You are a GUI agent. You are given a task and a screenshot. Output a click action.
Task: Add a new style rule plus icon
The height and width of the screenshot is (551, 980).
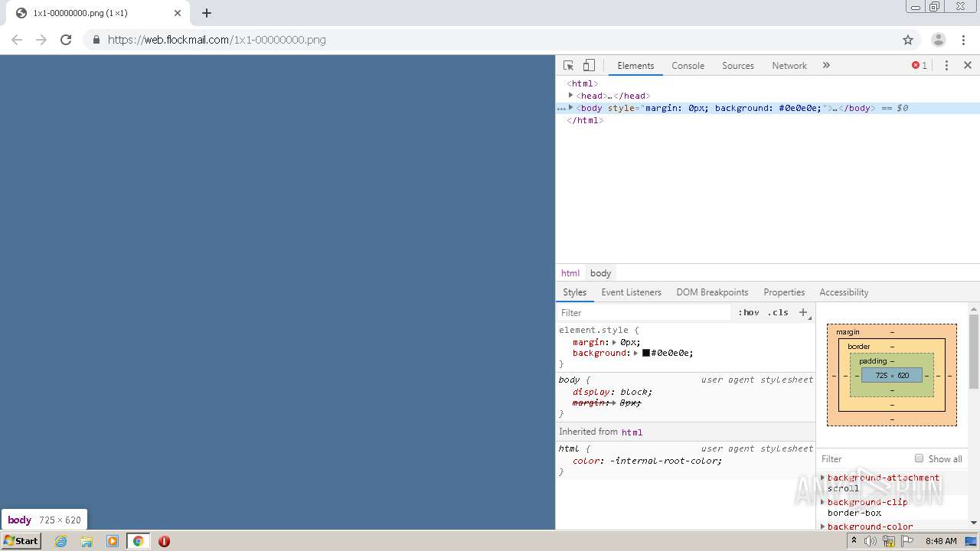pos(803,312)
